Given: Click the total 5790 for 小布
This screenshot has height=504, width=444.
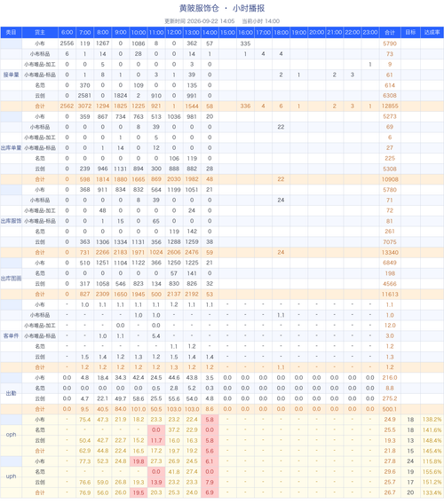Looking at the screenshot, I should [390, 43].
